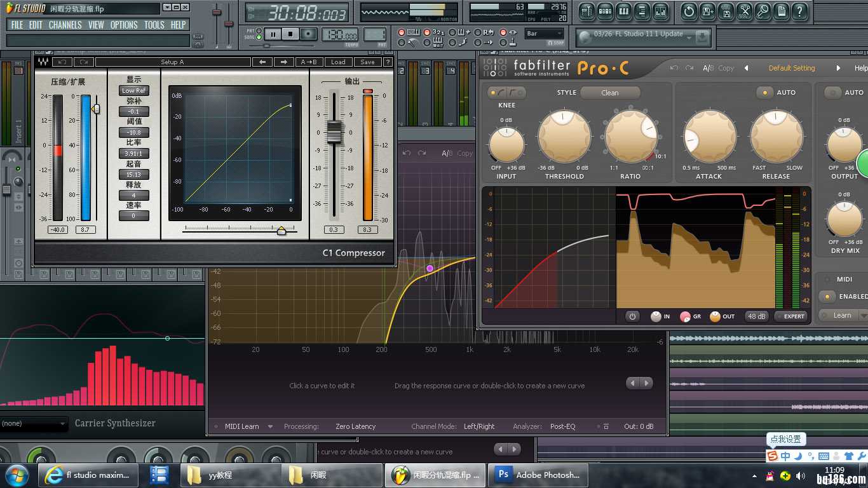Select next preset arrow in FabFilter Pro-C
Viewport: 868px width, 488px height.
coord(838,68)
